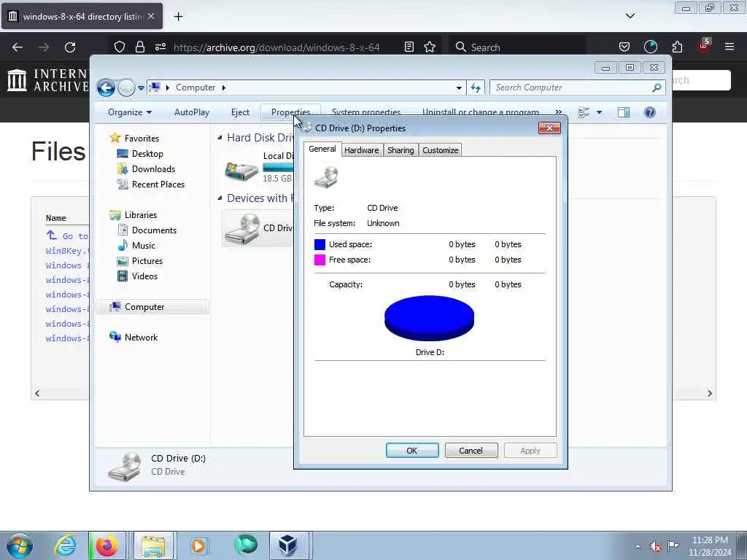
Task: Click Uninstall or change a program
Action: tap(480, 112)
